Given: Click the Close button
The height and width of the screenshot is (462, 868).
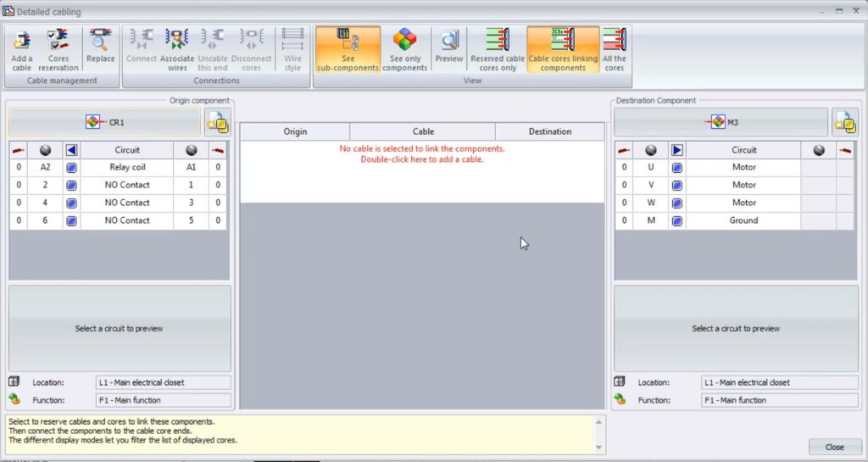Looking at the screenshot, I should (834, 447).
